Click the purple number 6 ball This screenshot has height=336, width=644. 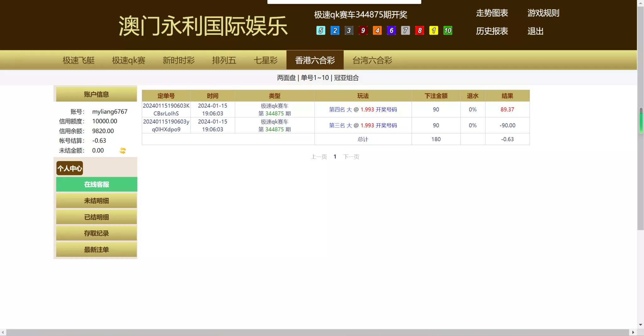click(391, 31)
